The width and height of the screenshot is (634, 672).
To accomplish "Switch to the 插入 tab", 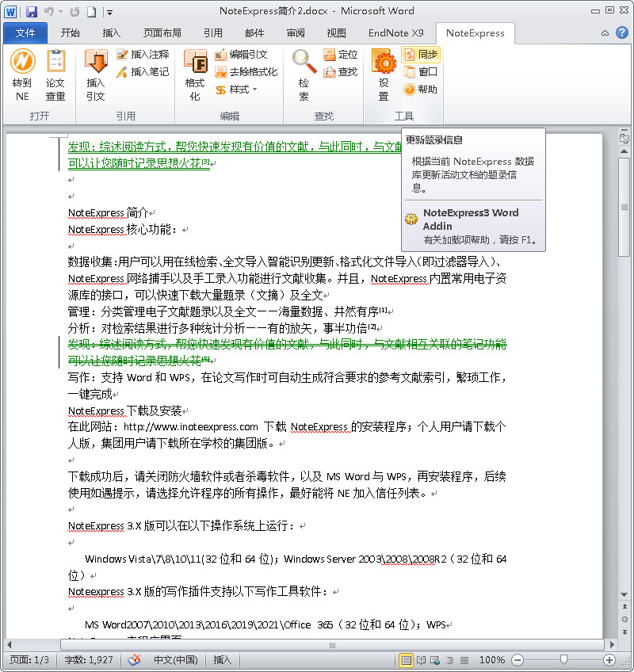I will (112, 33).
